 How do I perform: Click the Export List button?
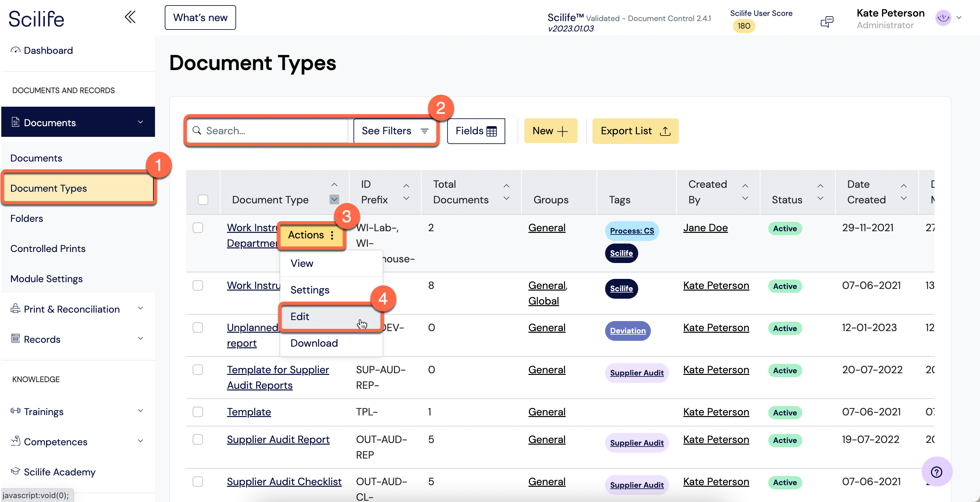(635, 131)
